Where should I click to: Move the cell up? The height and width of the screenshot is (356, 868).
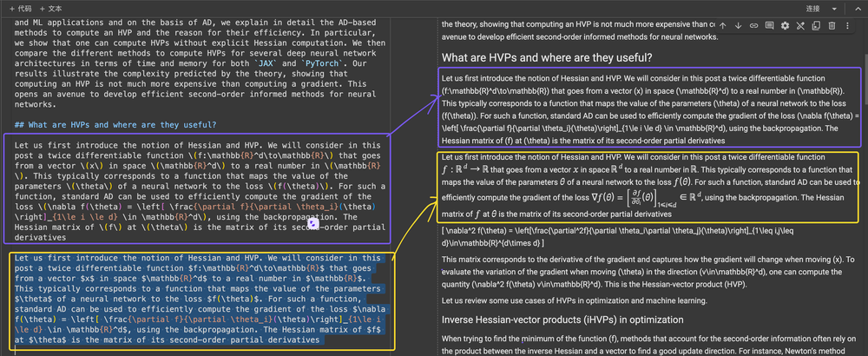(x=722, y=25)
